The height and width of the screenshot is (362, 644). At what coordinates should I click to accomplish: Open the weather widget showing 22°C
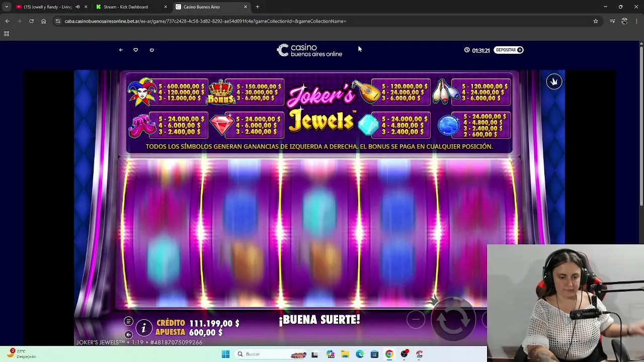coord(21,353)
